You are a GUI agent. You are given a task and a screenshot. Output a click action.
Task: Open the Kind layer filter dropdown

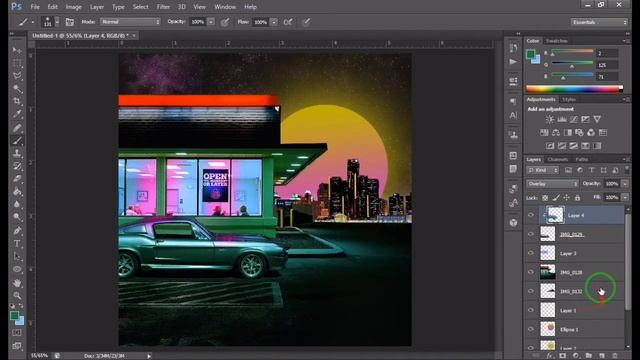pos(542,170)
